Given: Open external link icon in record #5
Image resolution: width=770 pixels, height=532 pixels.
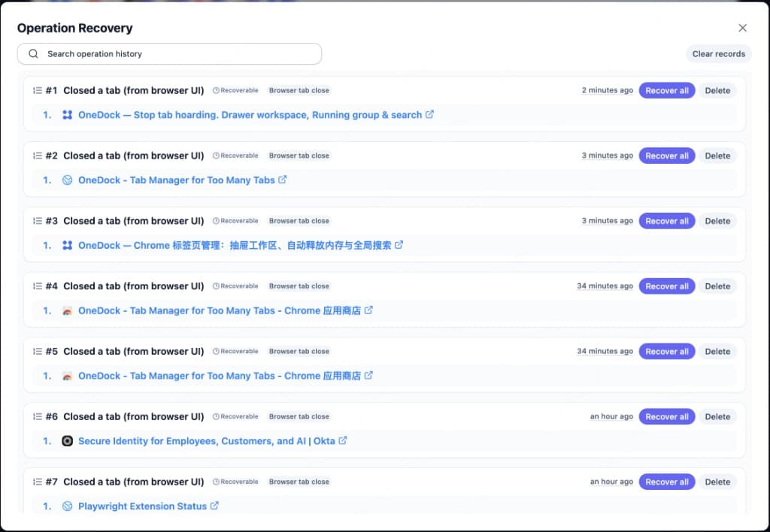Looking at the screenshot, I should [x=368, y=376].
